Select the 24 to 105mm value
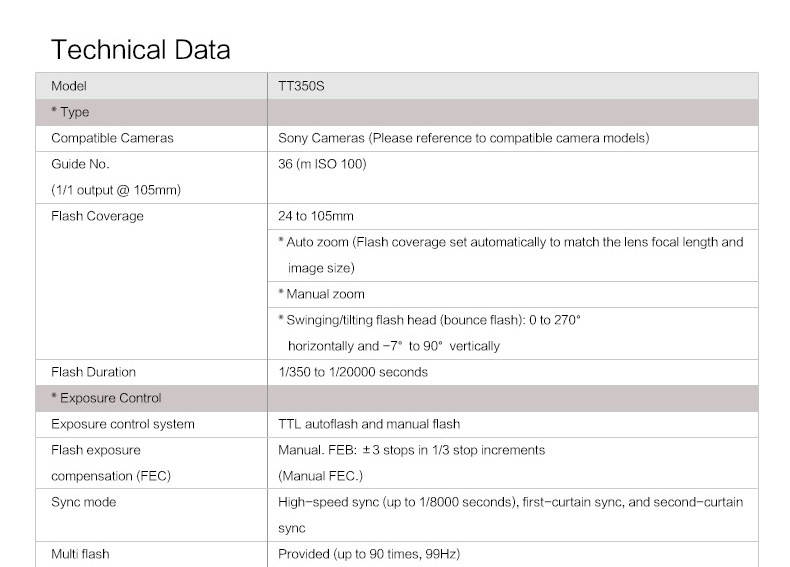 coord(316,216)
